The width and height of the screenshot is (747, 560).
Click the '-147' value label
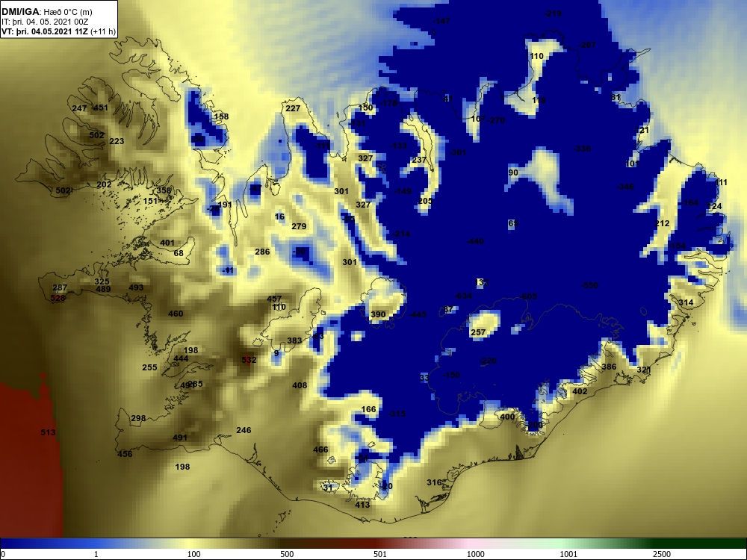[x=441, y=21]
